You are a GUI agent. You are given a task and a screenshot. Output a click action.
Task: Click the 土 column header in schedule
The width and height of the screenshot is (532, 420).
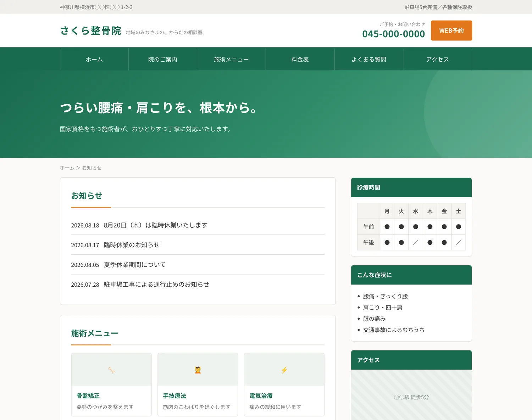pos(459,211)
